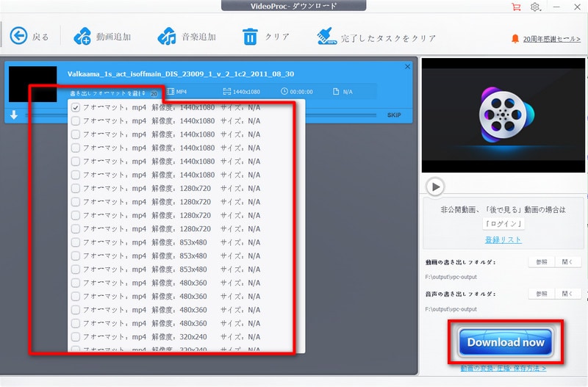This screenshot has width=588, height=387.
Task: Check the first 1280x720 mp4 format option
Action: click(x=76, y=189)
